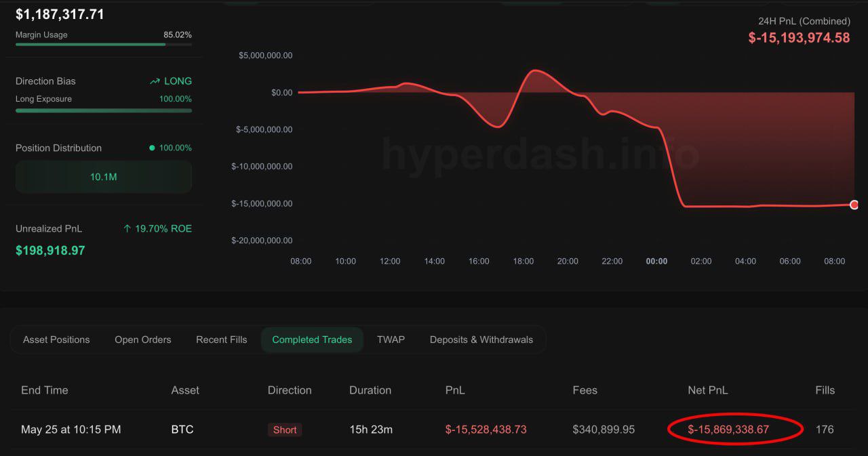The width and height of the screenshot is (868, 456).
Task: Click the red endpoint marker on PnL chart
Action: coord(854,205)
